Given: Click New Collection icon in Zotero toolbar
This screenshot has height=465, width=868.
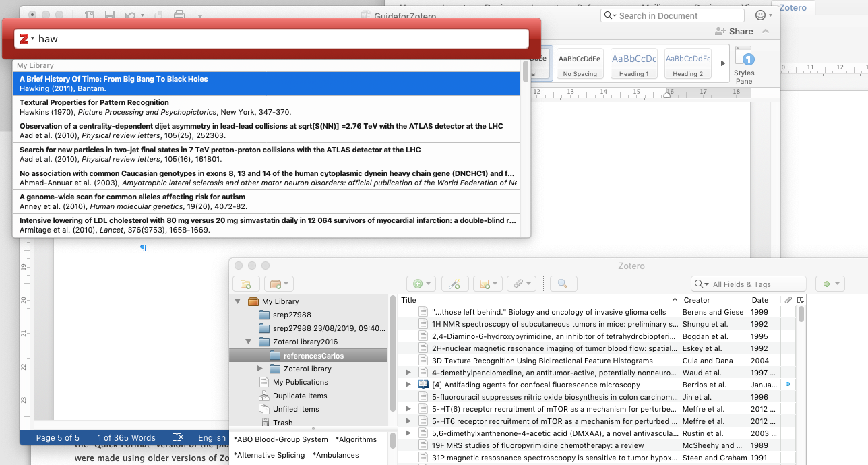Looking at the screenshot, I should click(246, 284).
